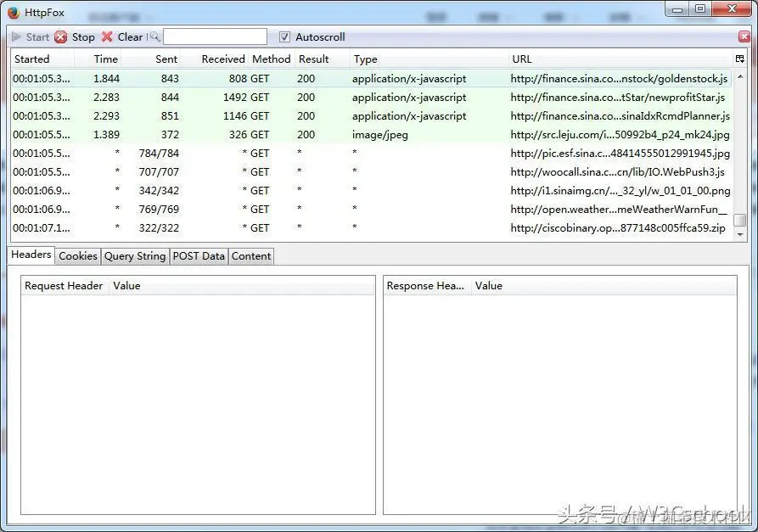Sort by the Result column header
Viewport: 758px width, 532px height.
point(323,59)
